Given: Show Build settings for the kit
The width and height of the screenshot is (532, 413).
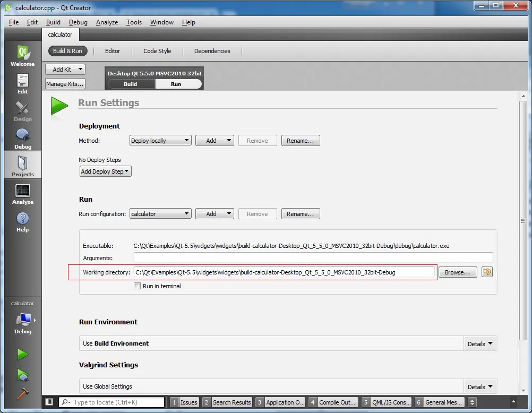Looking at the screenshot, I should tap(131, 84).
